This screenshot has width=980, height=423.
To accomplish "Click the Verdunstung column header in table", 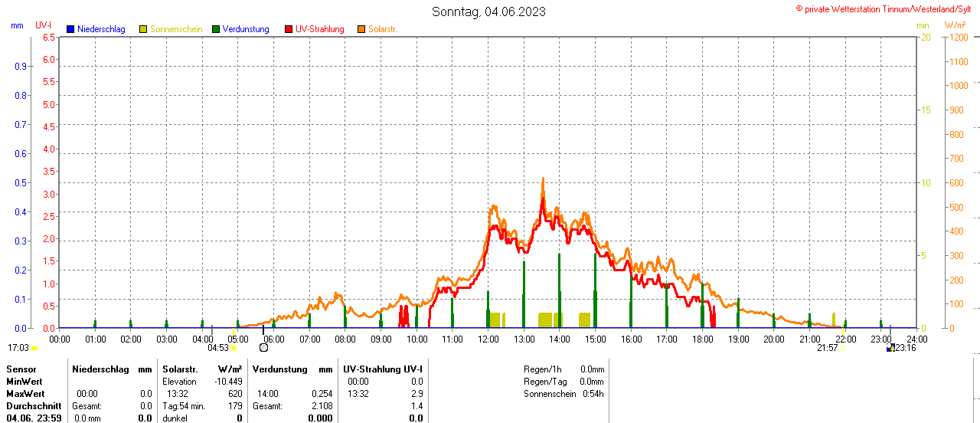I will tap(280, 369).
